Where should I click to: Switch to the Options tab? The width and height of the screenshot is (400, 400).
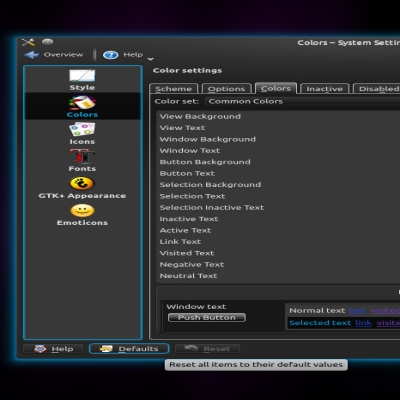pyautogui.click(x=227, y=89)
